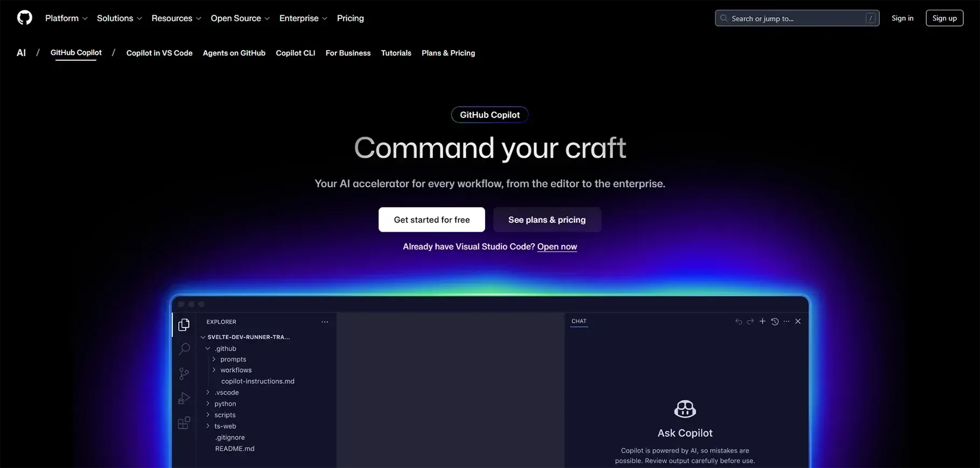Expand the Enterprise navigation menu
This screenshot has height=468, width=980.
click(303, 18)
